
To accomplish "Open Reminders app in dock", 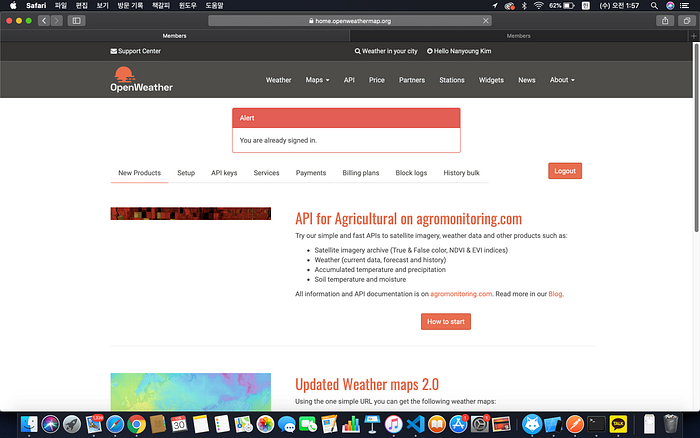I will 222,424.
